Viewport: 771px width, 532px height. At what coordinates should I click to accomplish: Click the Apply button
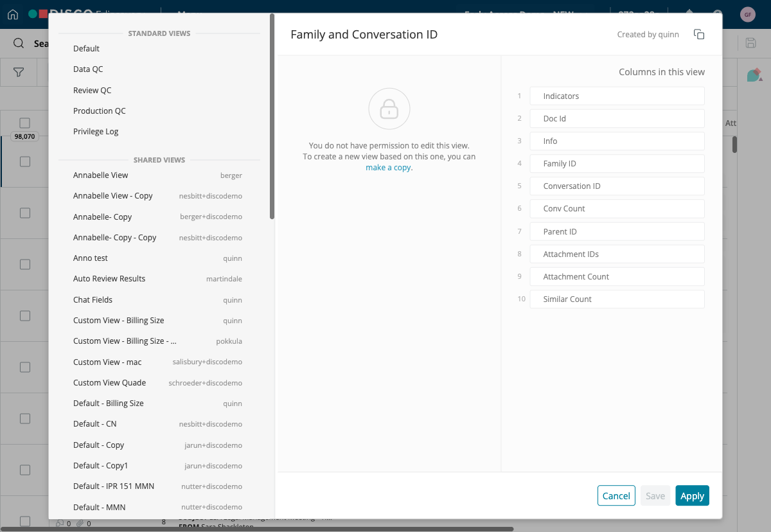tap(692, 496)
